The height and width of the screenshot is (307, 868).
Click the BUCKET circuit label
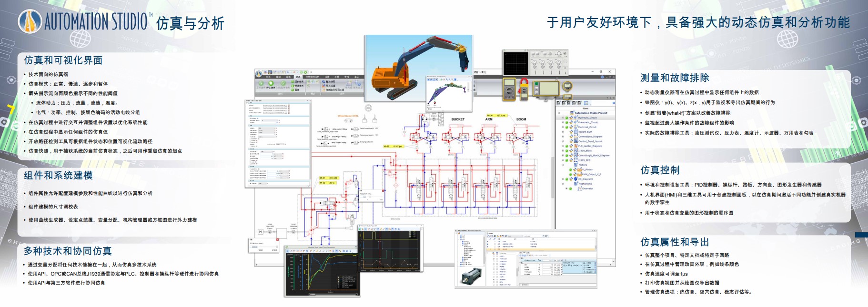click(458, 119)
